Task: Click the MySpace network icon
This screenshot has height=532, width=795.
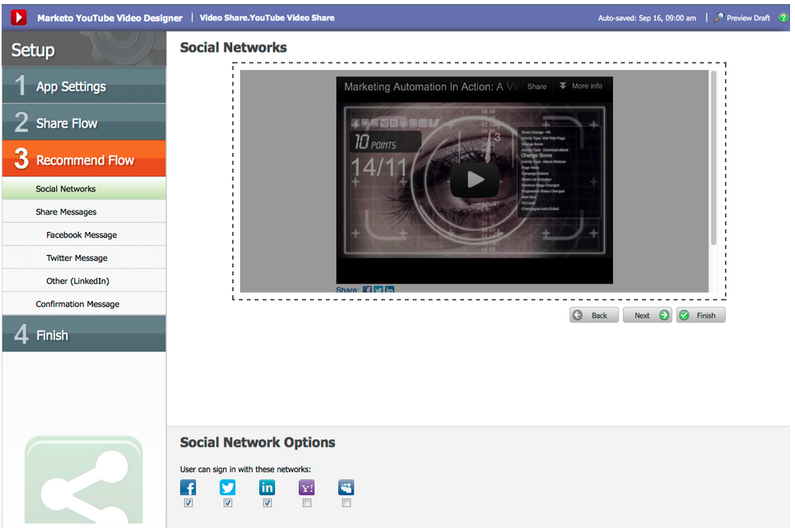Action: (x=346, y=488)
